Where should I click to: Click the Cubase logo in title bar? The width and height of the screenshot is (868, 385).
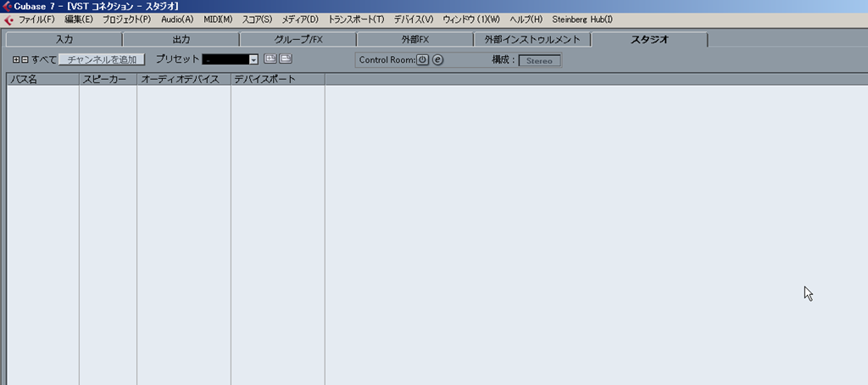pos(8,6)
